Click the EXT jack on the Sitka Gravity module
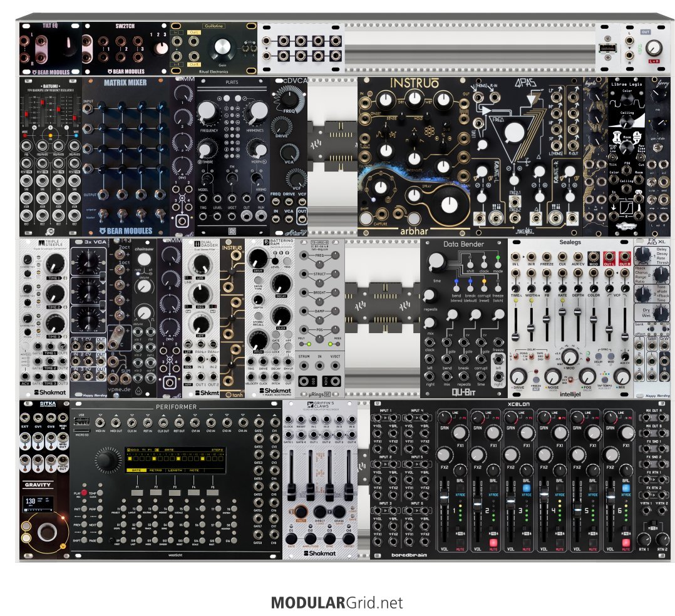Viewport: 675px width, 616px height. coord(25,418)
